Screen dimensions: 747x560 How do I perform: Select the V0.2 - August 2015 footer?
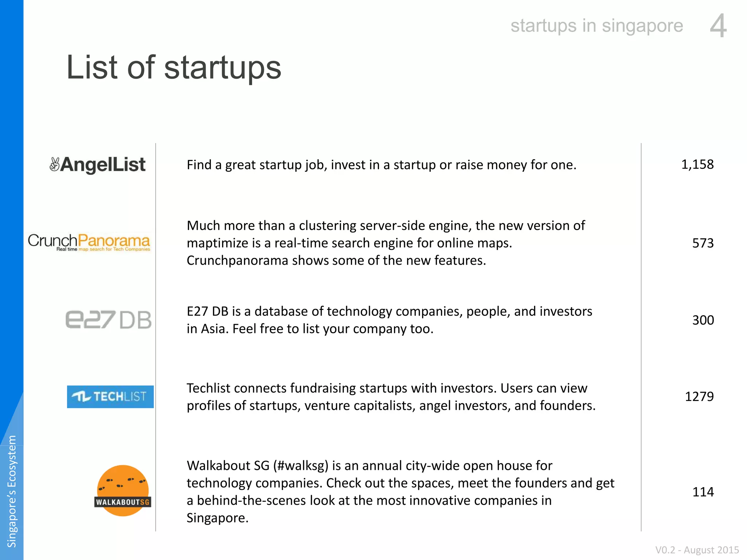click(x=697, y=550)
